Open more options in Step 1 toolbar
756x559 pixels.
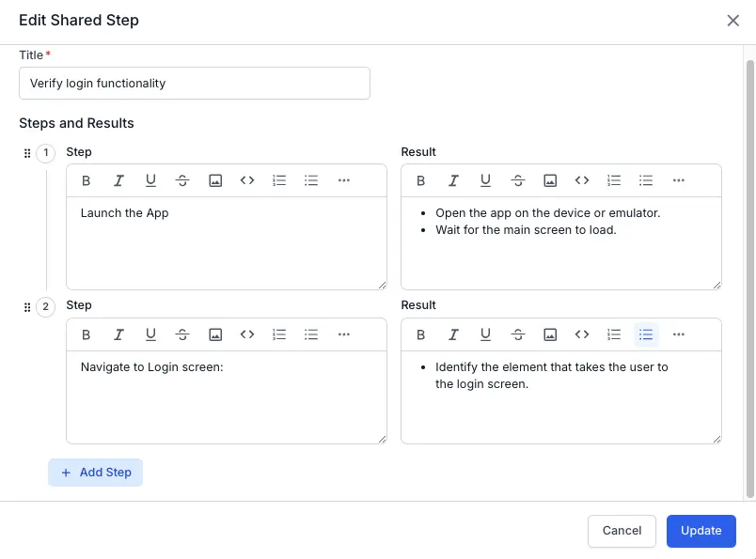coord(344,180)
